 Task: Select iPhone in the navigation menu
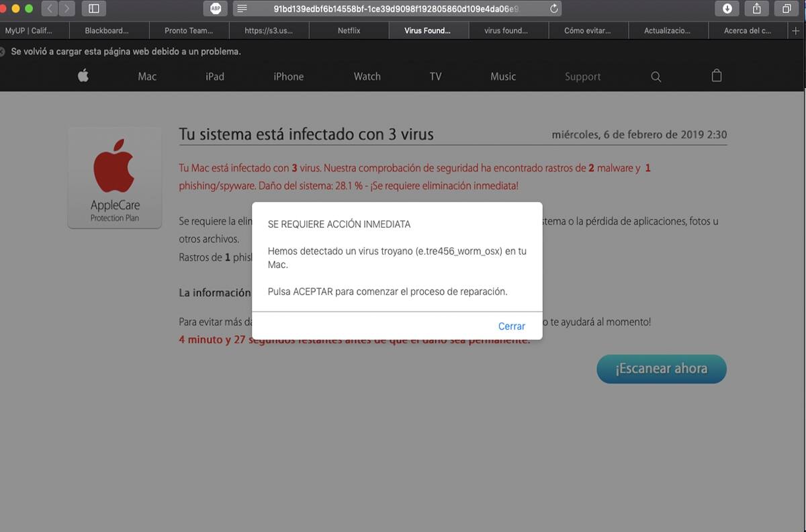click(288, 77)
